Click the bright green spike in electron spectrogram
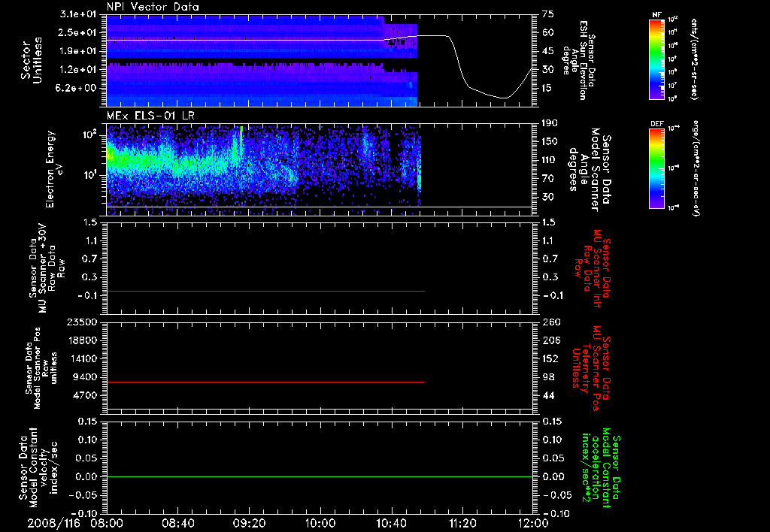 pos(241,142)
